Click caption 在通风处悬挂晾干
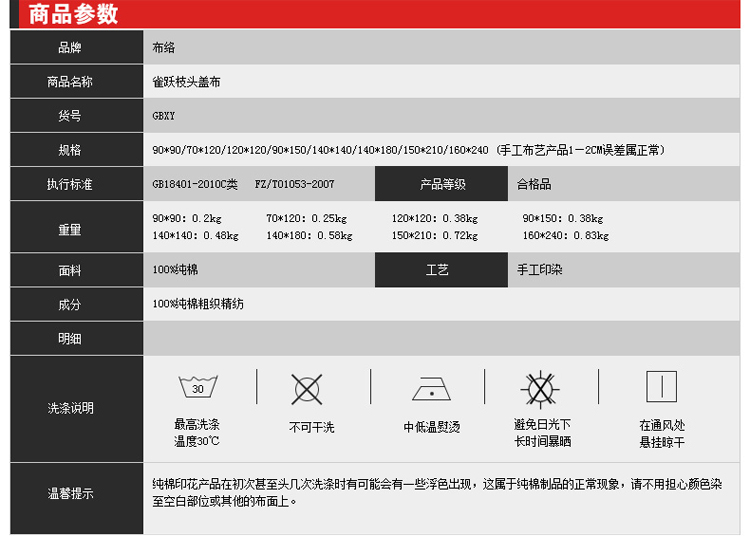Screen dimensions: 750x536 coord(662,433)
